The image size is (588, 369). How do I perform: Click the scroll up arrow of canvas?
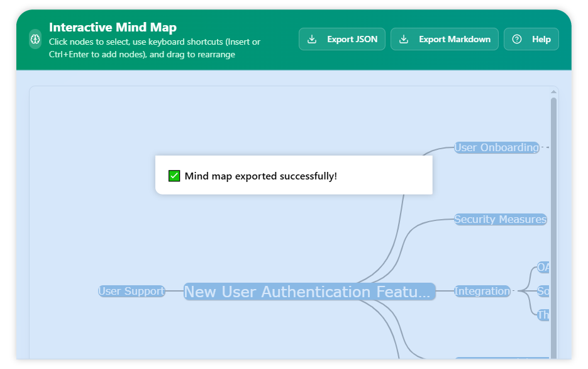coord(553,93)
